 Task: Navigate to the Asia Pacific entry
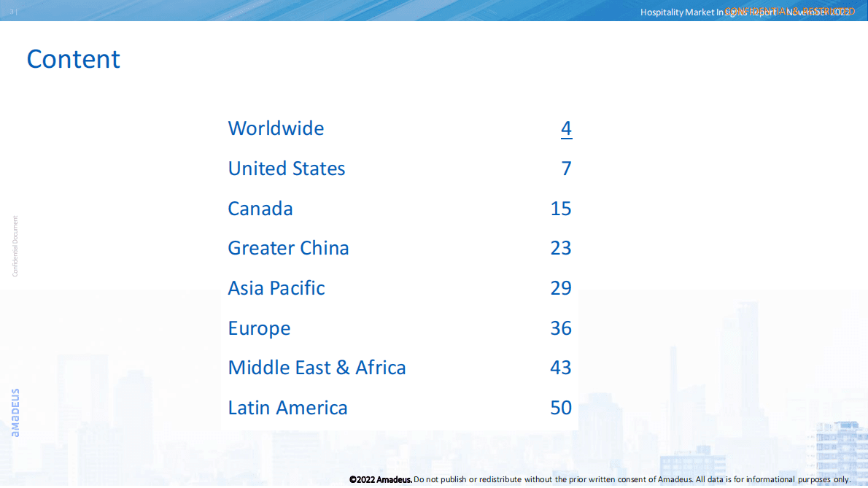pyautogui.click(x=276, y=288)
